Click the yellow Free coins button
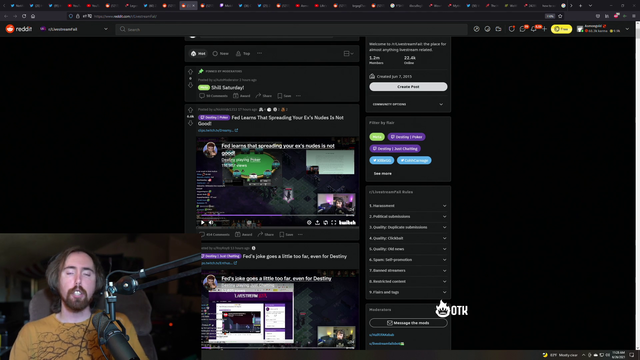The image size is (640, 360). point(561,29)
